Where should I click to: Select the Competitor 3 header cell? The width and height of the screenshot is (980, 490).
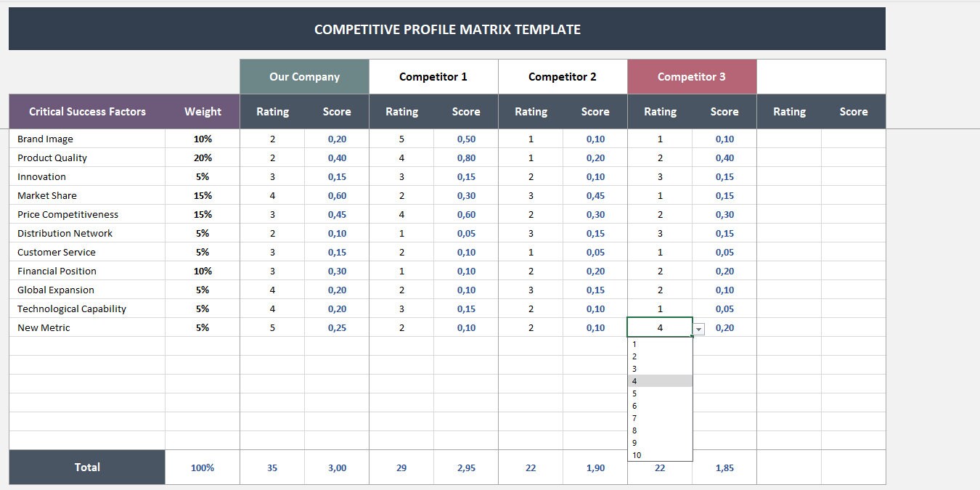[691, 76]
